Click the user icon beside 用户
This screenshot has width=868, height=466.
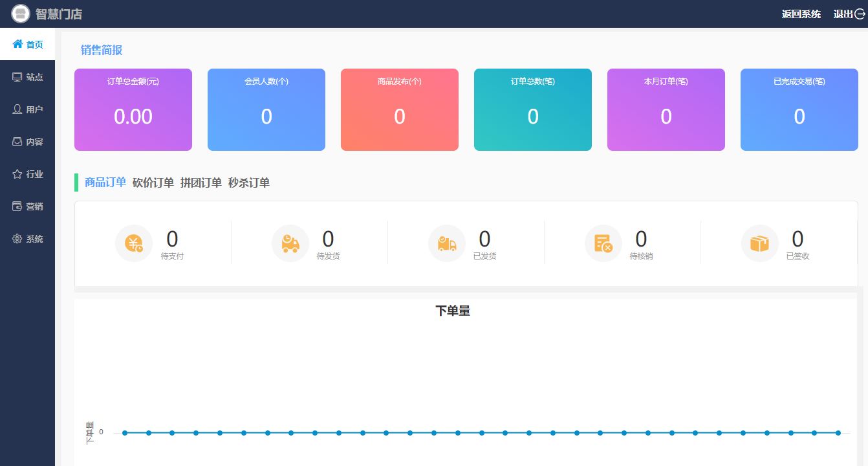click(17, 109)
